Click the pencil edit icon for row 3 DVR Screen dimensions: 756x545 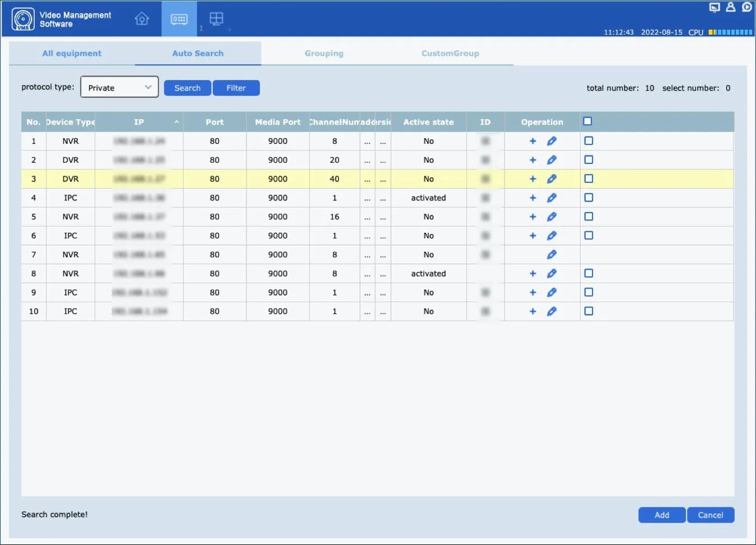point(552,179)
